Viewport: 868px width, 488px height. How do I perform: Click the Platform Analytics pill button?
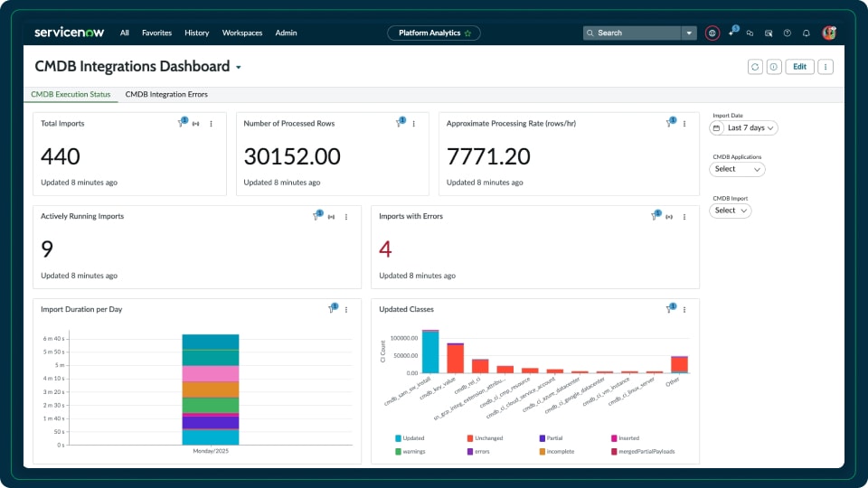coord(434,33)
